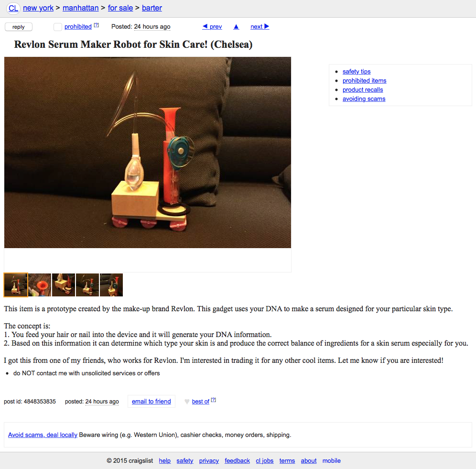
Task: Click the heart icon beside best of
Action: click(x=187, y=402)
